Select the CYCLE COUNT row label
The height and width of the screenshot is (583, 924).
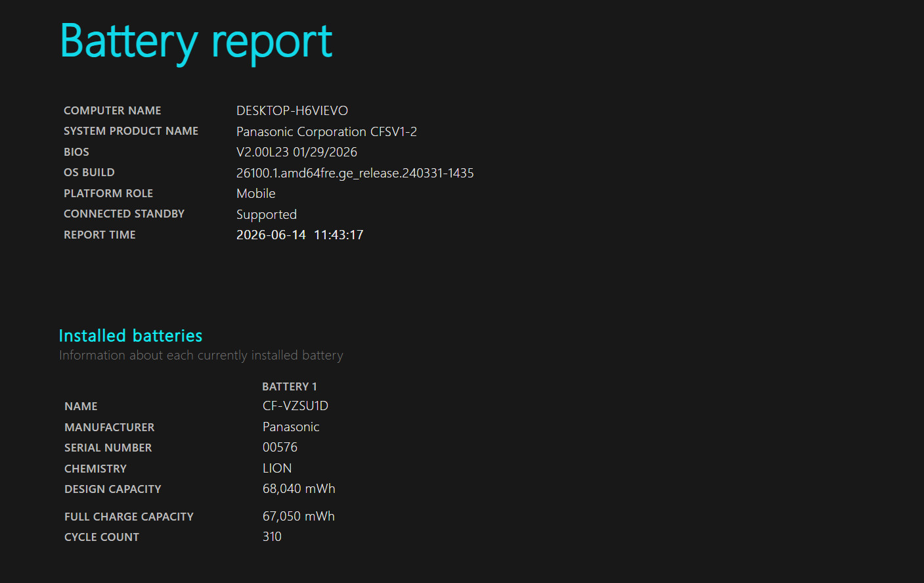pyautogui.click(x=102, y=537)
